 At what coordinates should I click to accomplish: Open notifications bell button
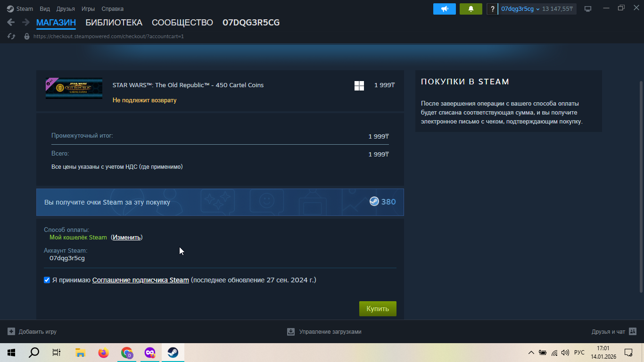tap(471, 9)
